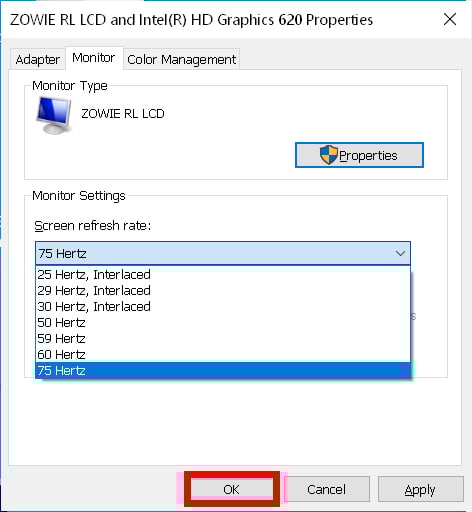Click the shield icon on Properties button
The height and width of the screenshot is (512, 472).
[x=329, y=155]
